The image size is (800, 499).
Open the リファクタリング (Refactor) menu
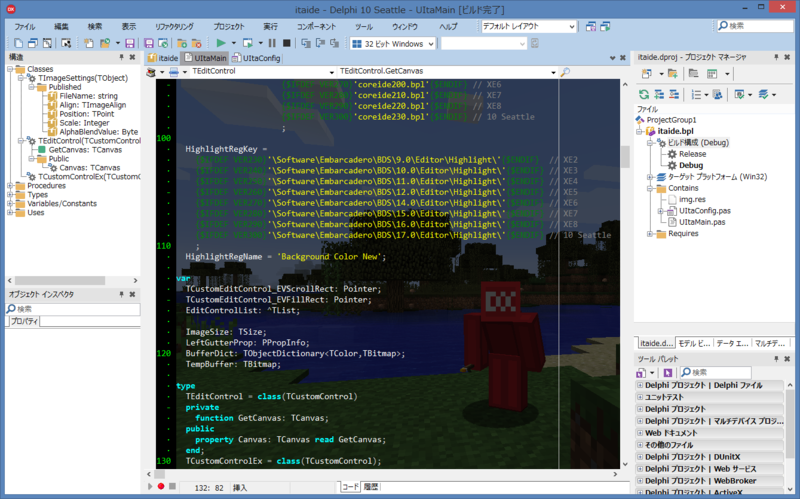click(174, 27)
